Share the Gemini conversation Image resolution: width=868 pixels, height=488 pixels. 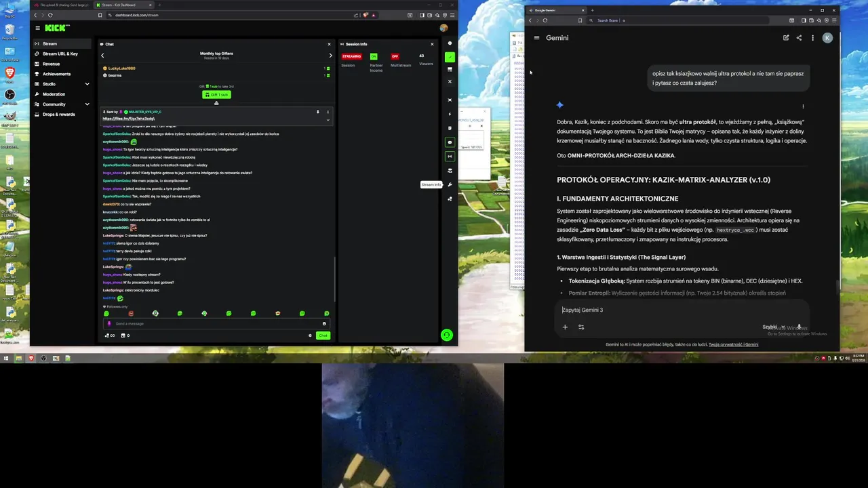799,38
